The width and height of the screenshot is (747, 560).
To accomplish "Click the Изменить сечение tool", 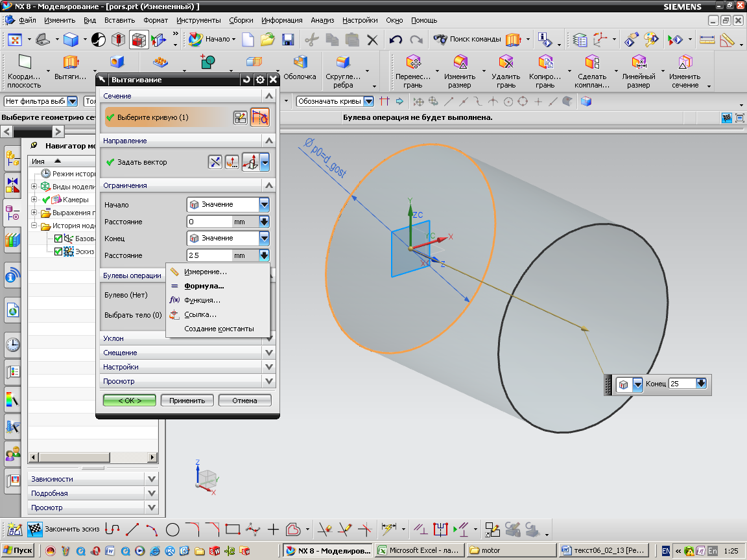I will 685,71.
